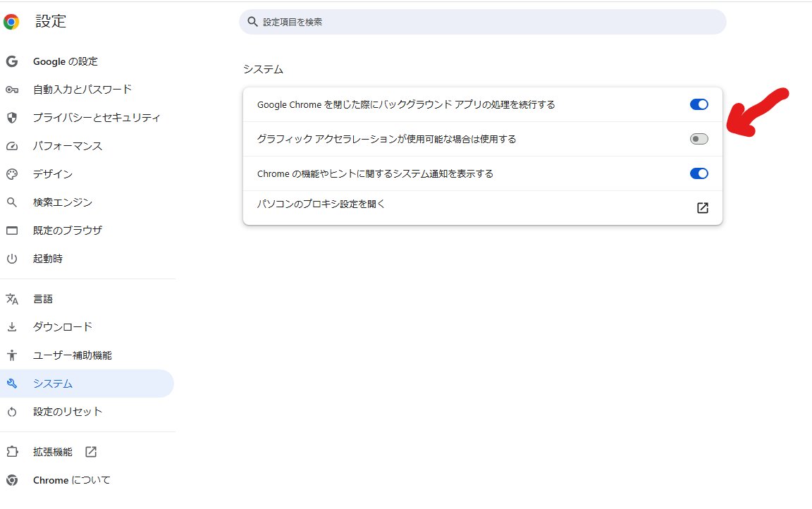Open デザイン using its palette icon

(x=12, y=174)
